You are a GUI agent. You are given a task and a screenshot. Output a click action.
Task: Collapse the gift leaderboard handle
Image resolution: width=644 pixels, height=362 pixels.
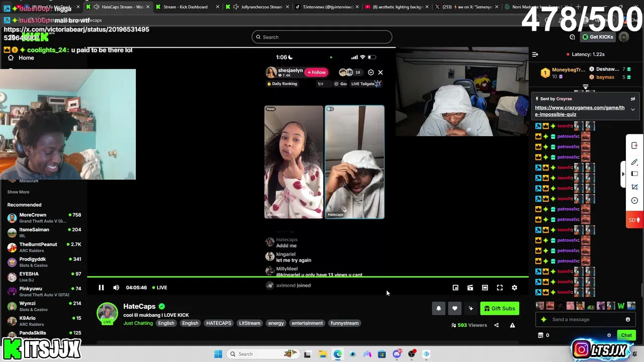585,87
